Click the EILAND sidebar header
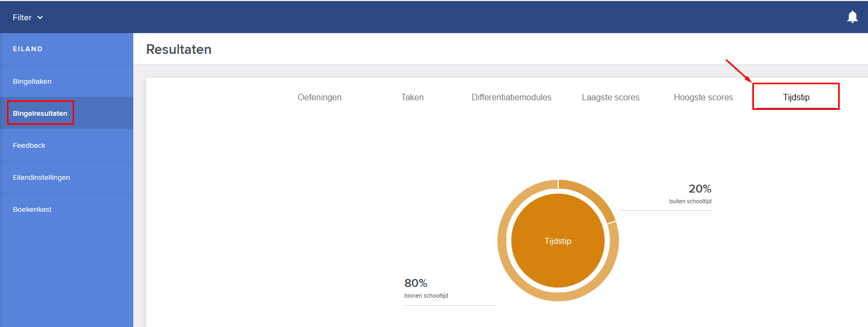The width and height of the screenshot is (868, 327). [x=28, y=49]
